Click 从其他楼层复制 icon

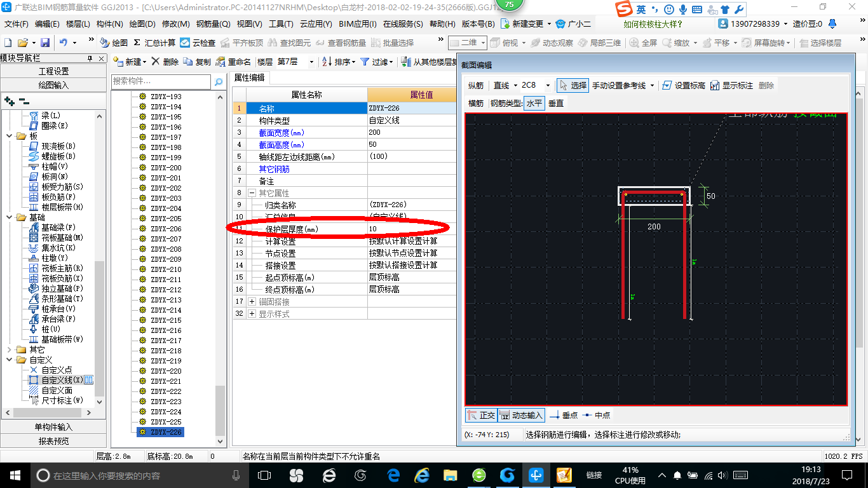(x=405, y=62)
